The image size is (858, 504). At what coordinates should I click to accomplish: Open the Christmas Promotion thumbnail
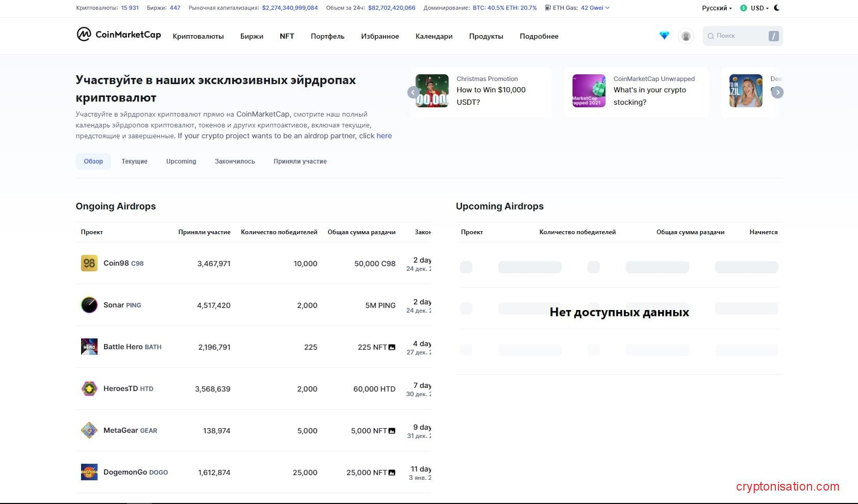(x=432, y=91)
